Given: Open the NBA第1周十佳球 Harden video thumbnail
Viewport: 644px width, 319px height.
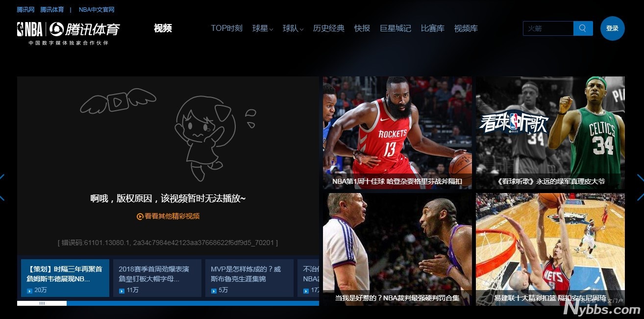Looking at the screenshot, I should point(397,132).
